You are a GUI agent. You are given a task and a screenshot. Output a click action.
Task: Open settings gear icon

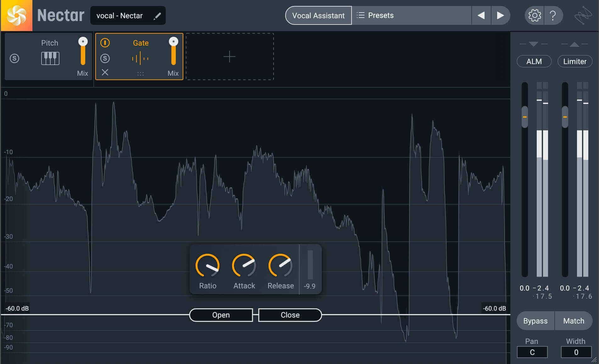point(534,15)
